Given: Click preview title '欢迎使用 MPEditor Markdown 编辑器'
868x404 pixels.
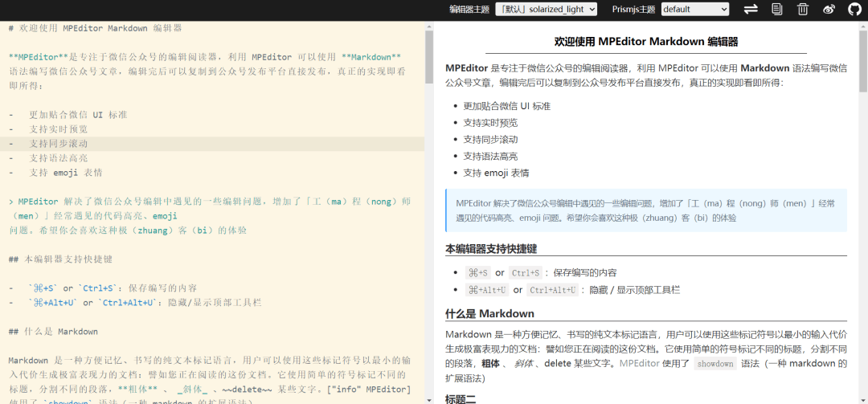Looking at the screenshot, I should (646, 42).
